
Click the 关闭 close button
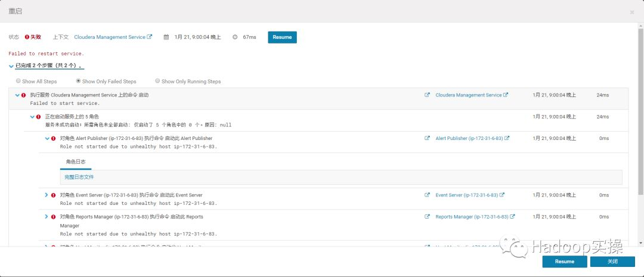point(612,262)
